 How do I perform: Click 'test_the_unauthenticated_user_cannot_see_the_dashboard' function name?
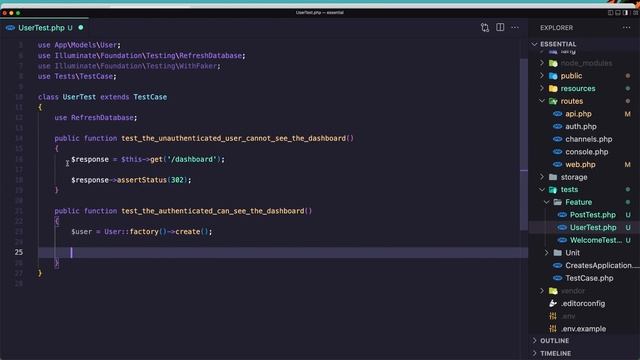233,138
